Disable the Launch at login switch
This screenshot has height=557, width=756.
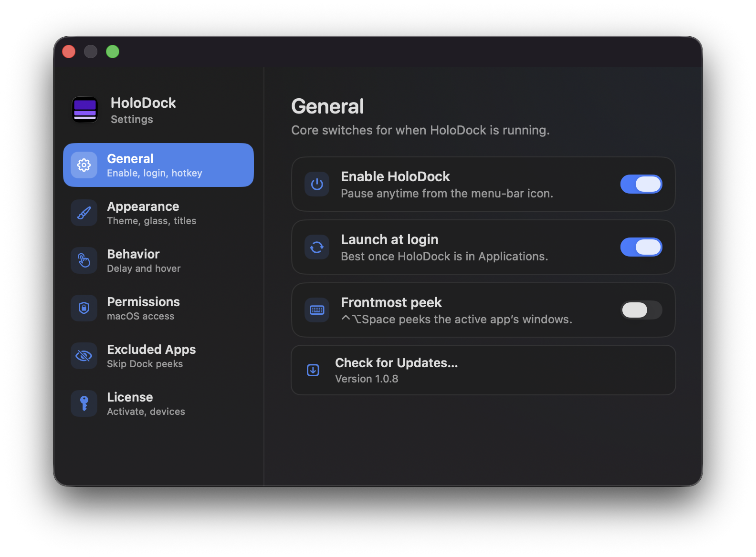[x=641, y=247]
